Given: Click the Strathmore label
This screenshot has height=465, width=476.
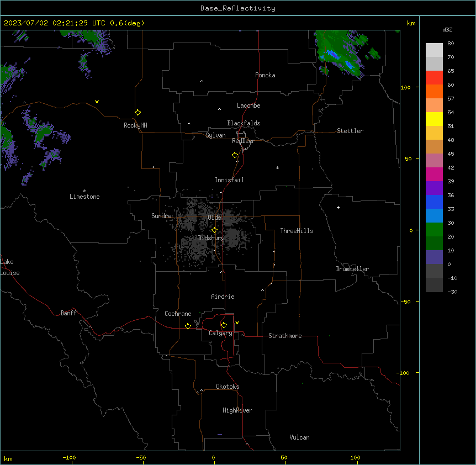Looking at the screenshot, I should [285, 336].
